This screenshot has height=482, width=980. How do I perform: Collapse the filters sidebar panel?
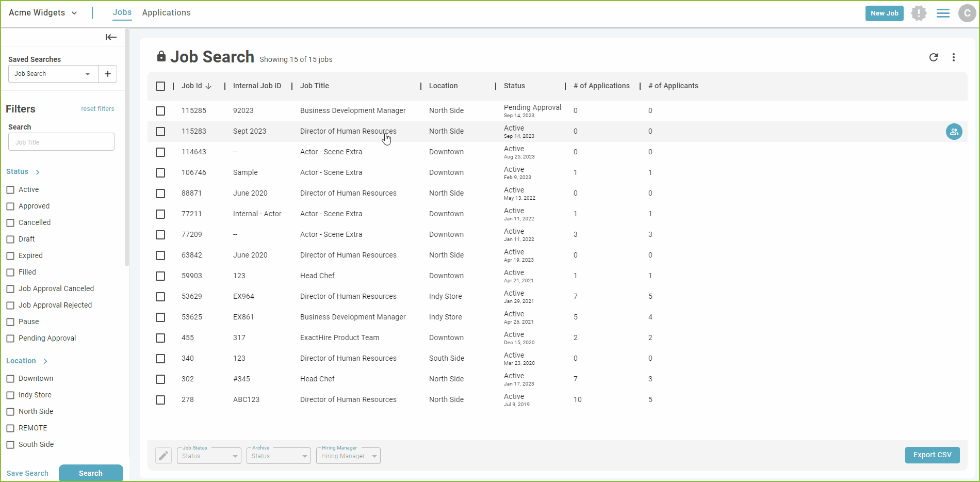[x=111, y=37]
